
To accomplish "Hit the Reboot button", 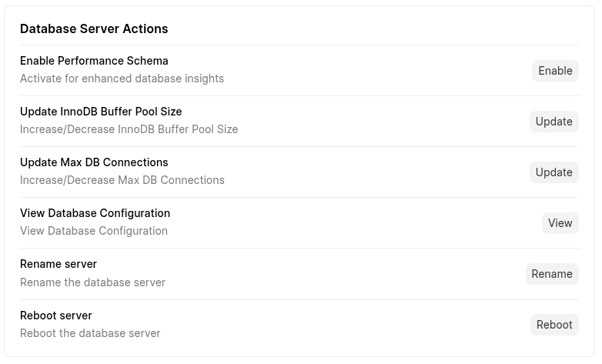I will click(x=554, y=325).
